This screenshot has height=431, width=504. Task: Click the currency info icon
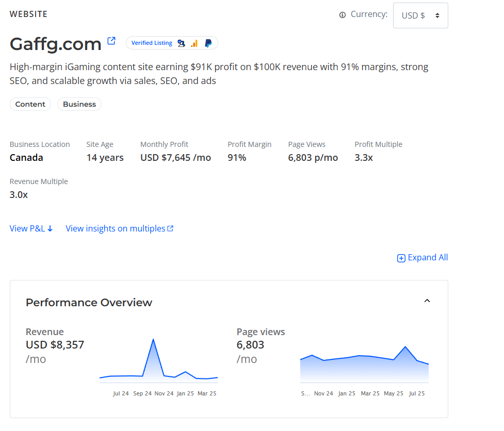[x=343, y=15]
